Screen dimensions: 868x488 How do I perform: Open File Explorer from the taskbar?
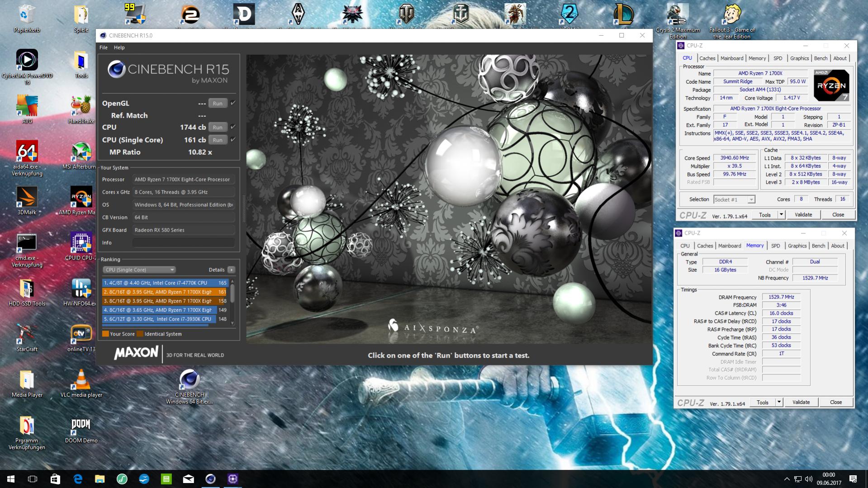pos(100,479)
